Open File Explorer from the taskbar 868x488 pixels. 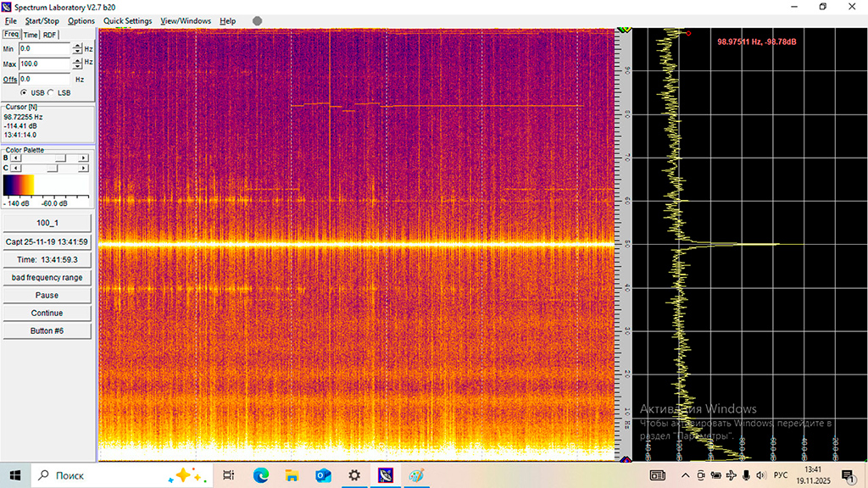[292, 475]
